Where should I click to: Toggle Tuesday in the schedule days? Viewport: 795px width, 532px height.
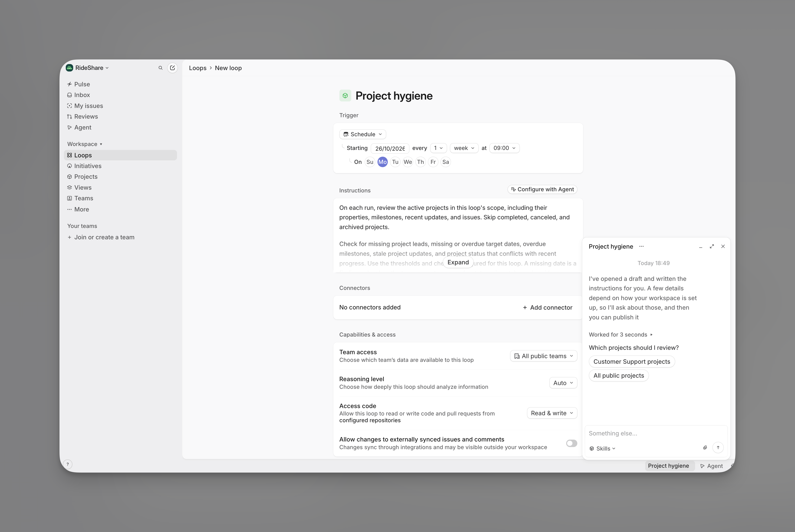395,162
